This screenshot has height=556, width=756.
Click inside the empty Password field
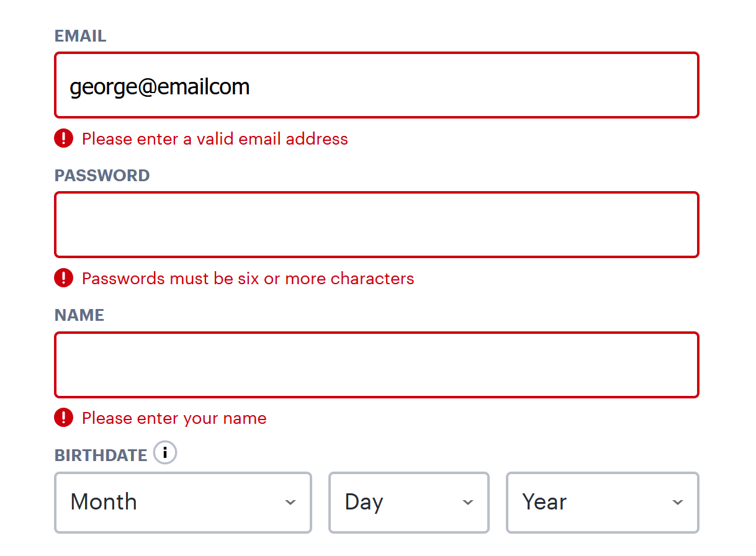pos(376,225)
